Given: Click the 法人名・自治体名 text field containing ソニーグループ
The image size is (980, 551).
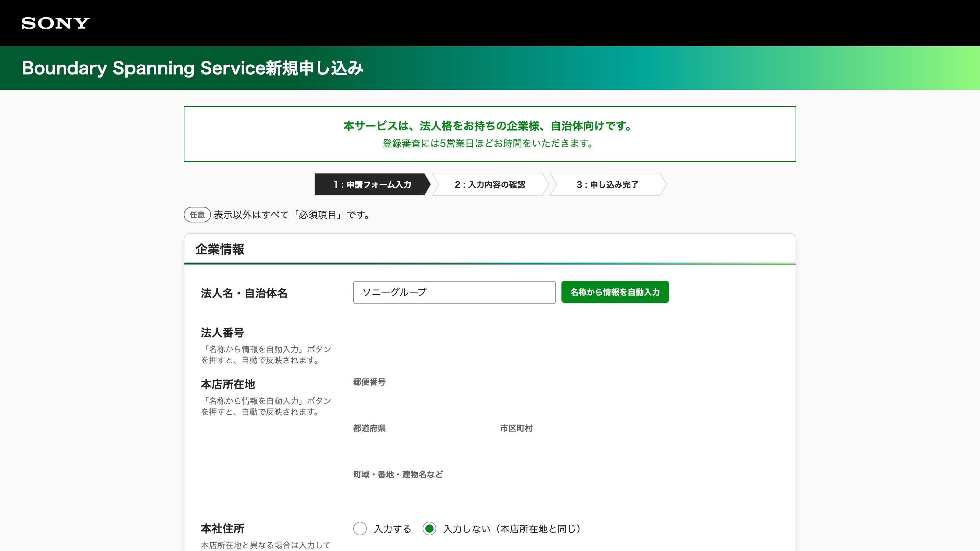Looking at the screenshot, I should [x=454, y=293].
